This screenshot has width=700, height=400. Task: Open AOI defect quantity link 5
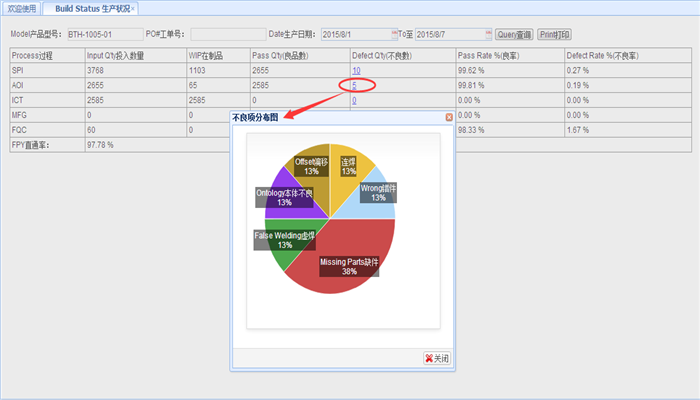click(354, 85)
